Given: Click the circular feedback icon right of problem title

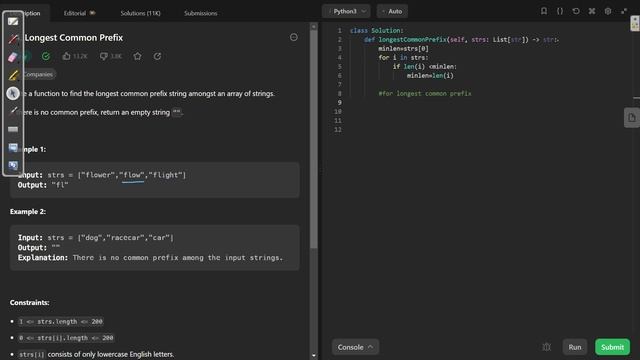Looking at the screenshot, I should click(x=293, y=38).
